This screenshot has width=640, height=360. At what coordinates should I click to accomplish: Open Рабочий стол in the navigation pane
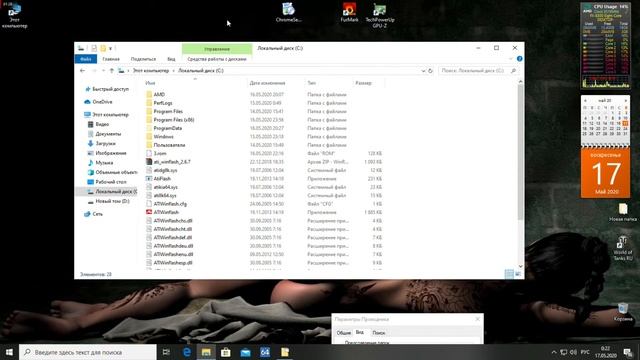tap(111, 182)
